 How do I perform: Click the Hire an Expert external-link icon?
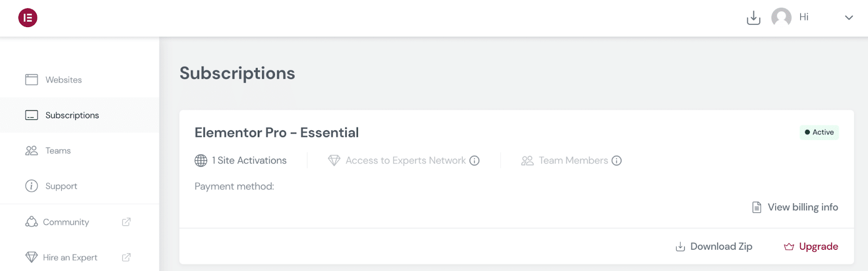click(126, 257)
